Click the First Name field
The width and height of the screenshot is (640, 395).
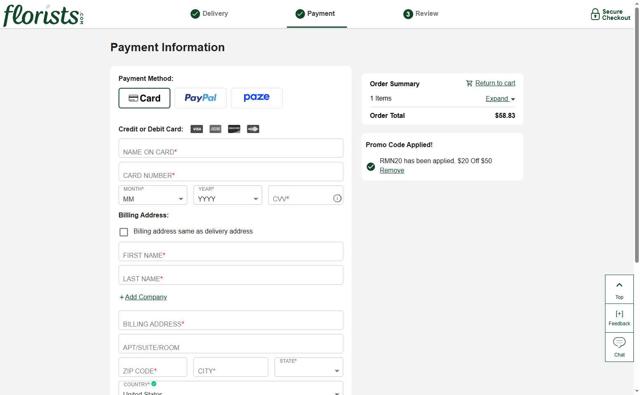coord(231,252)
